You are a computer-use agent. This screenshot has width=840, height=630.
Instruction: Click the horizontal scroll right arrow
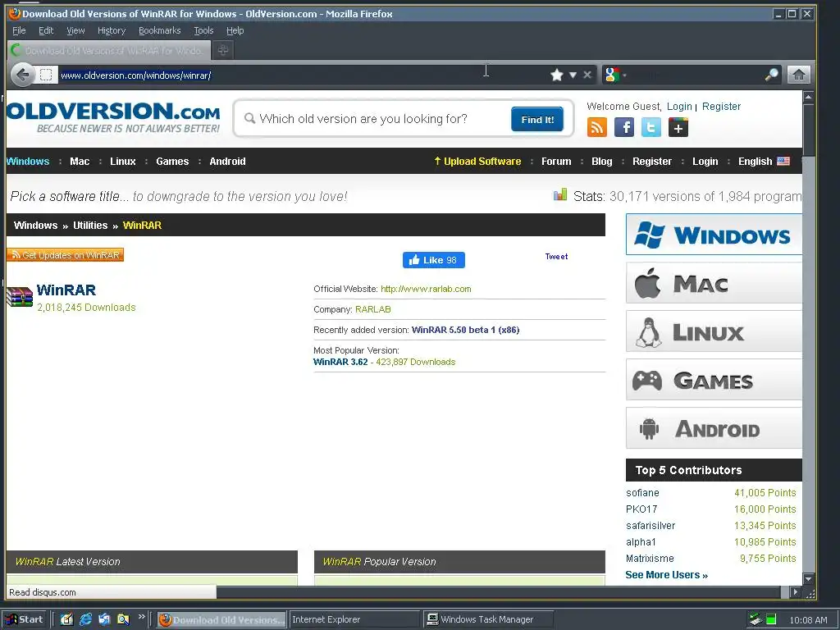tap(796, 592)
